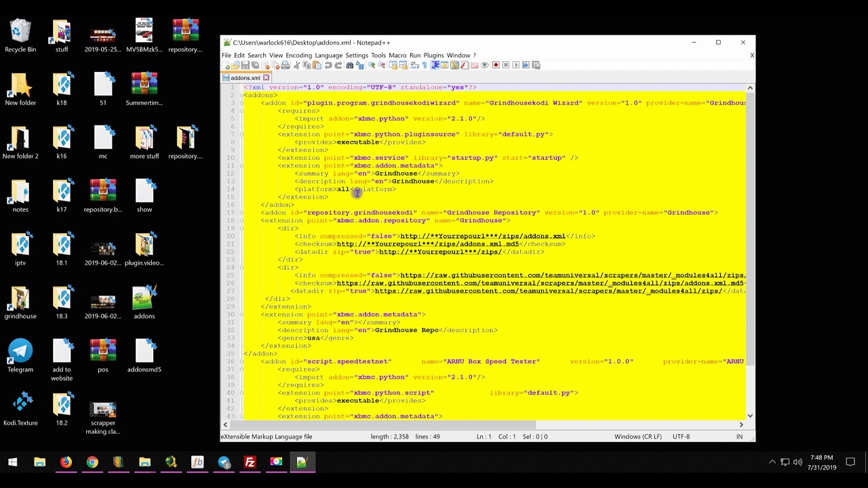Viewport: 868px width, 488px height.
Task: Select the Telegram desktop shortcut
Action: (20, 357)
